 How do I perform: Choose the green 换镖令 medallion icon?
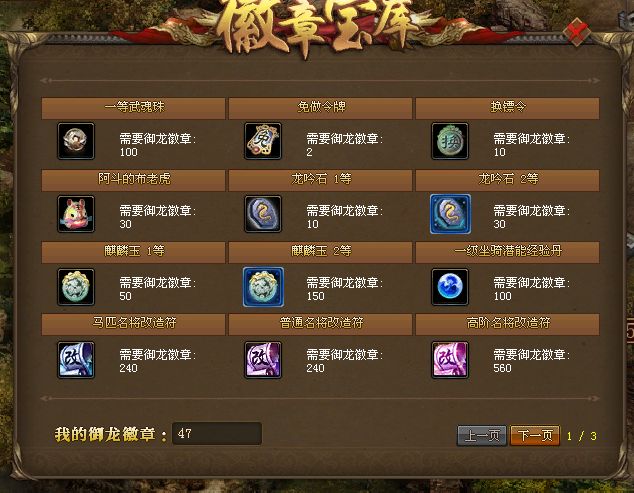coord(450,141)
